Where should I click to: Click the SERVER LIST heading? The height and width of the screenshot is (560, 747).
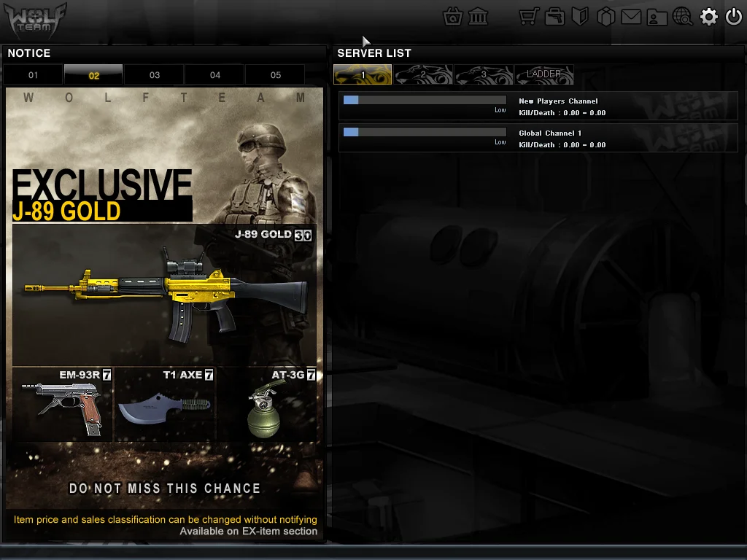tap(374, 52)
